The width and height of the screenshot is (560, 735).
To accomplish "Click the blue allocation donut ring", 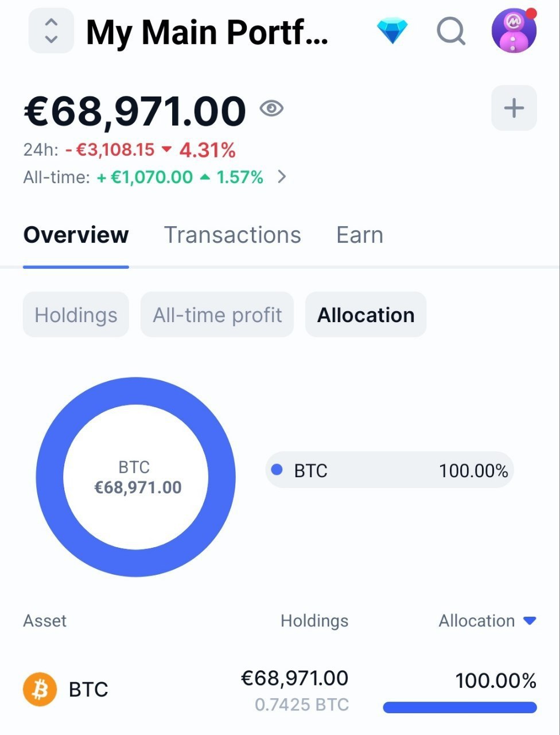I will pyautogui.click(x=49, y=477).
